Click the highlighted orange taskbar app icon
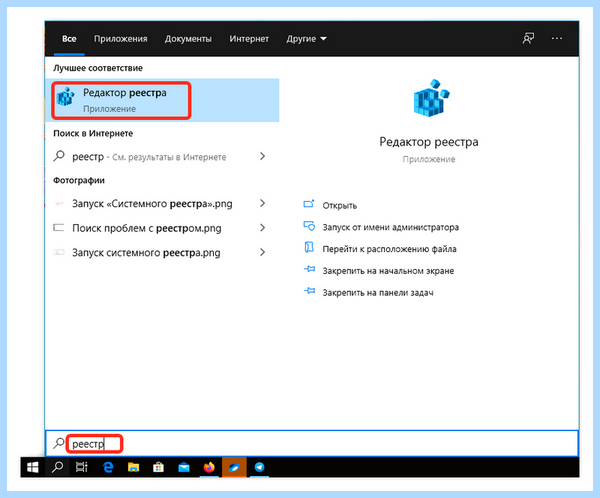The image size is (600, 498). 234,467
